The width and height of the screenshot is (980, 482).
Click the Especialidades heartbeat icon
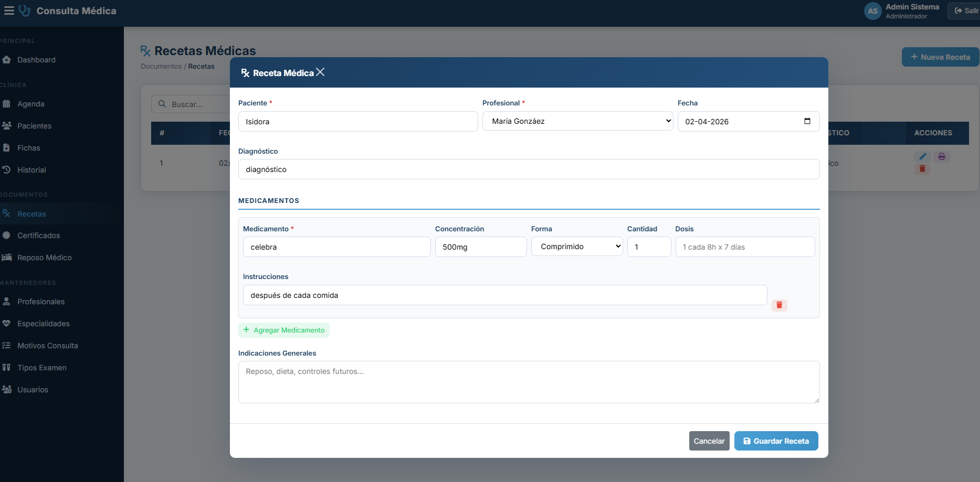click(x=6, y=324)
